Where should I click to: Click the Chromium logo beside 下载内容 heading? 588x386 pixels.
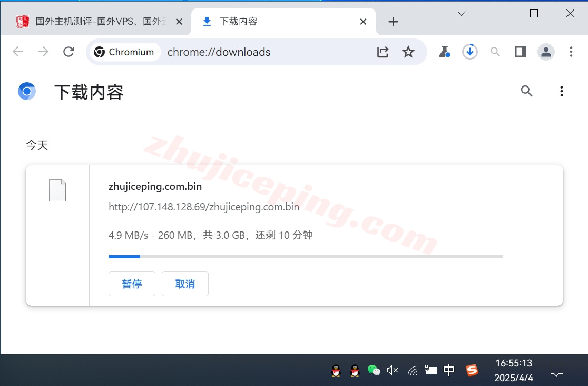click(27, 91)
